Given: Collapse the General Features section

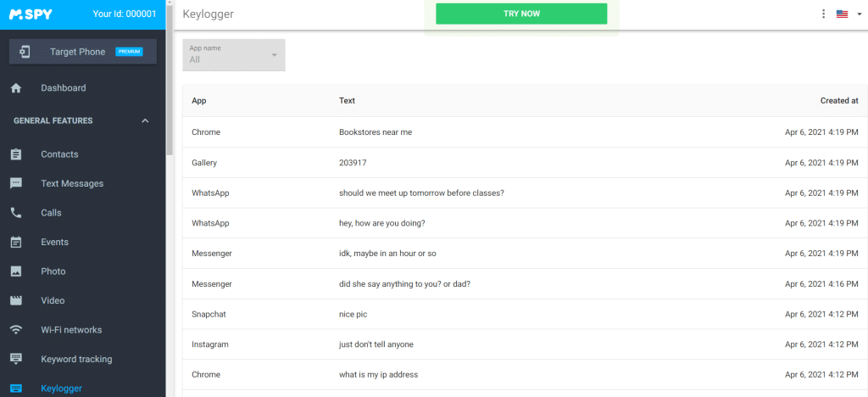Looking at the screenshot, I should 145,120.
